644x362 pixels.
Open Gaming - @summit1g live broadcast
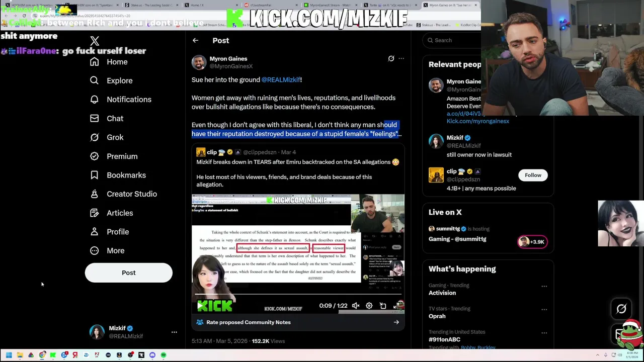pos(457,239)
